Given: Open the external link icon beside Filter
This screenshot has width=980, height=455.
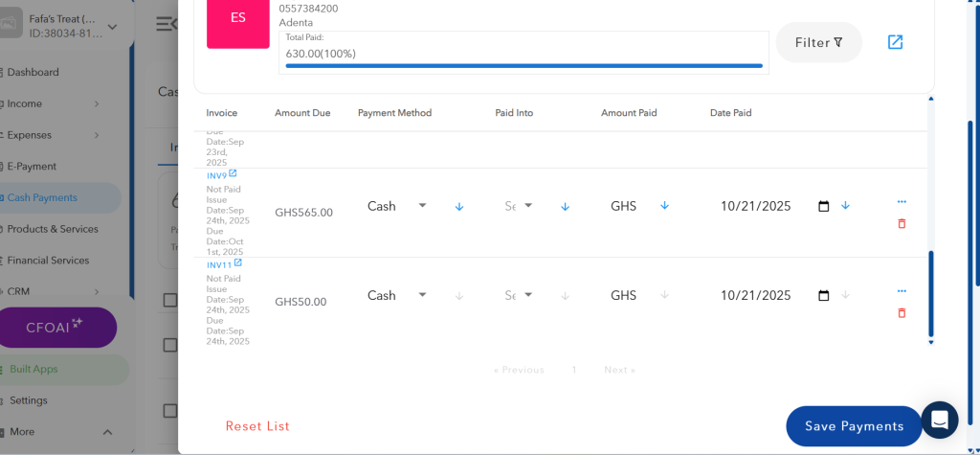Looking at the screenshot, I should [x=895, y=42].
